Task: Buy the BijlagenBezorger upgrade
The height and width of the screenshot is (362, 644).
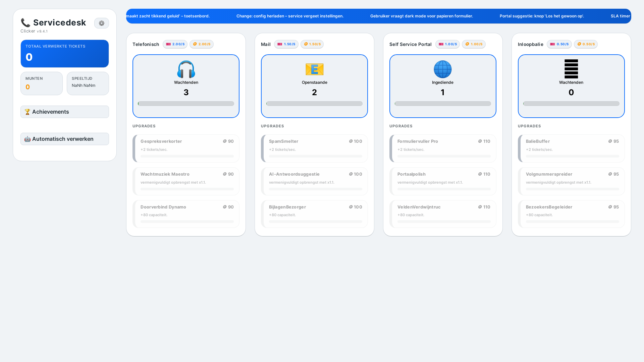Action: click(x=314, y=214)
